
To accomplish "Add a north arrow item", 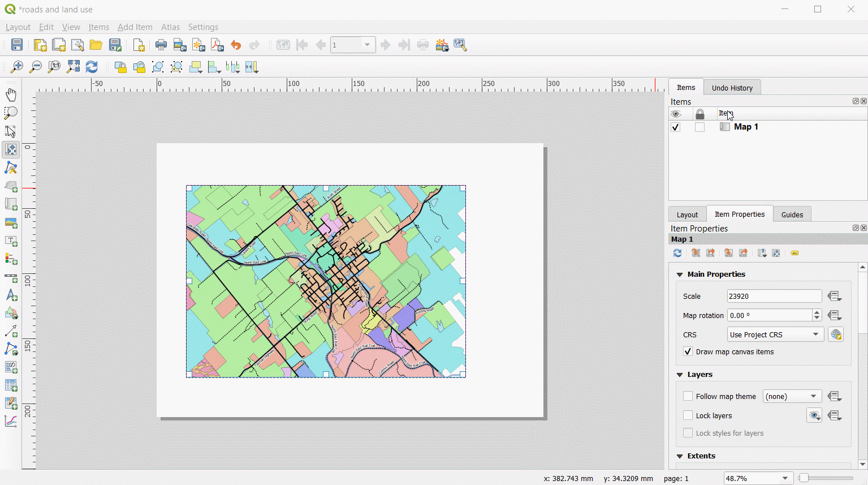I will [x=11, y=295].
